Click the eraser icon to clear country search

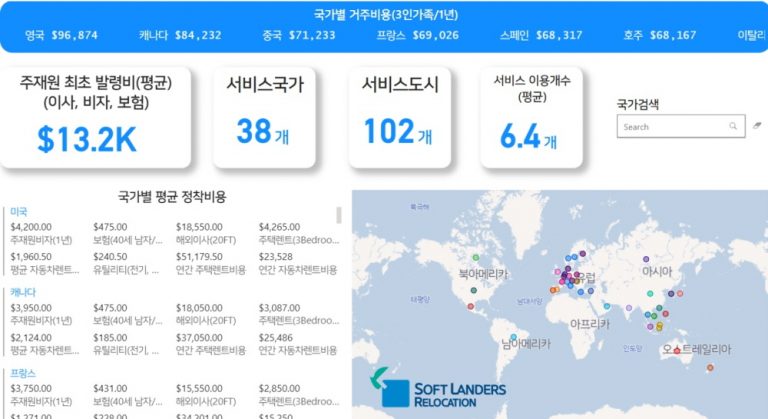(x=757, y=127)
